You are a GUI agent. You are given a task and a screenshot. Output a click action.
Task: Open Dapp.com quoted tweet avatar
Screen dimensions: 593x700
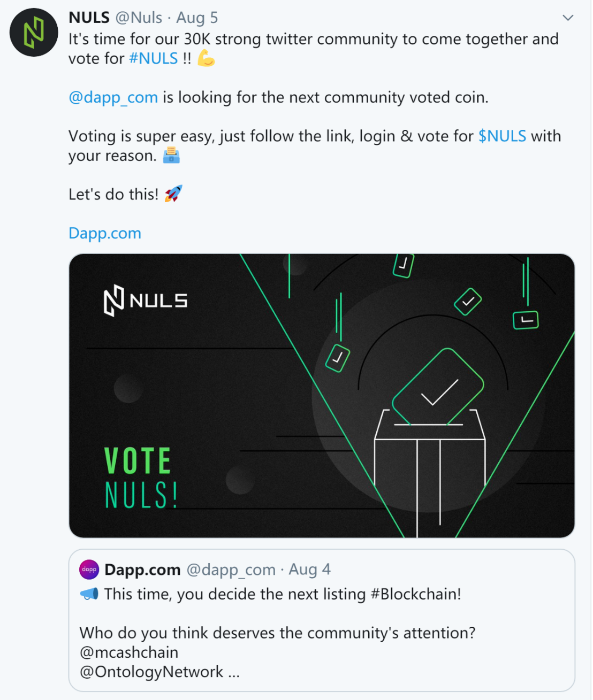89,570
